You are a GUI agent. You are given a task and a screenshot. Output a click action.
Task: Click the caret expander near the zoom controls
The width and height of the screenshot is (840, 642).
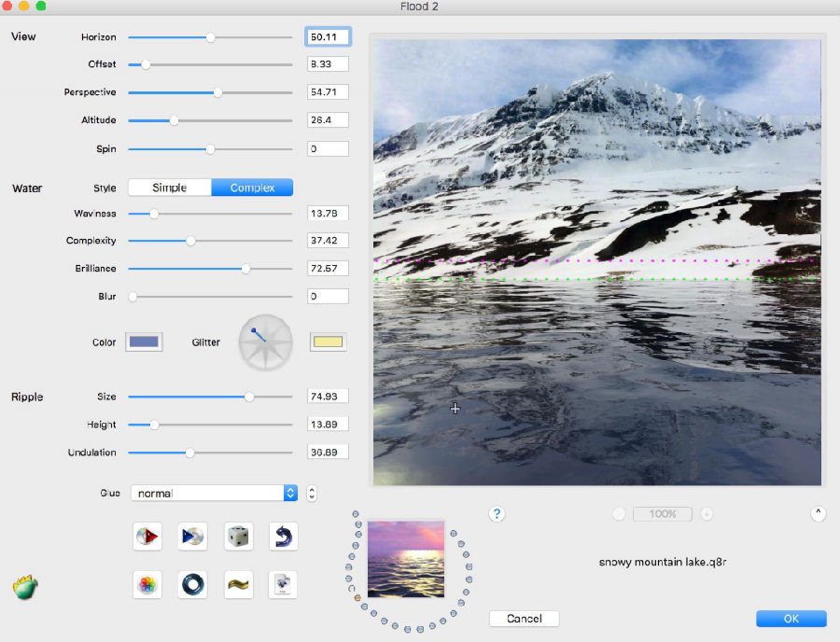(x=818, y=513)
